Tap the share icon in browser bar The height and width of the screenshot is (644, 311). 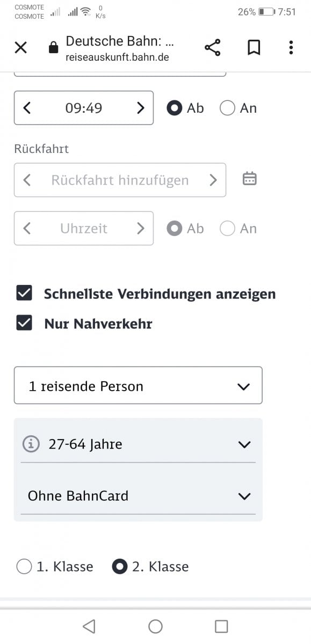(x=213, y=48)
